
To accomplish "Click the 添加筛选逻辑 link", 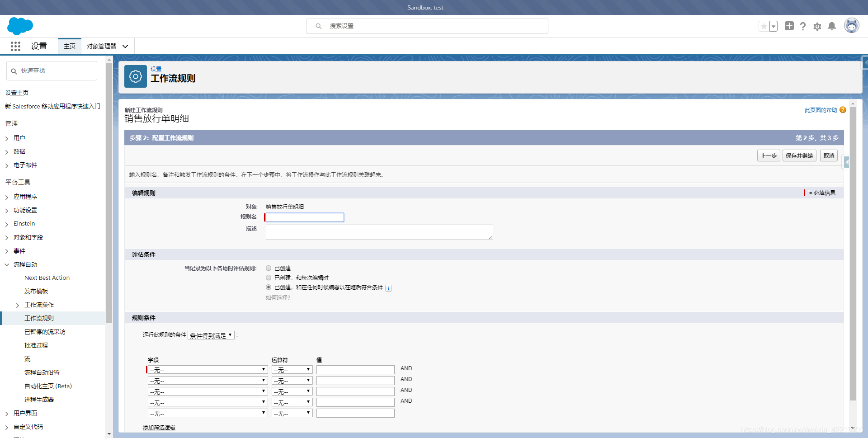I will [159, 427].
